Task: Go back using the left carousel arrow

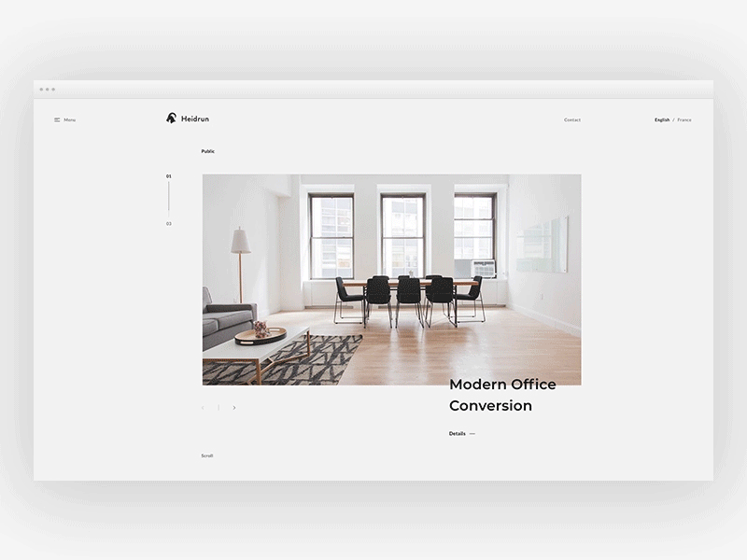Action: (203, 408)
